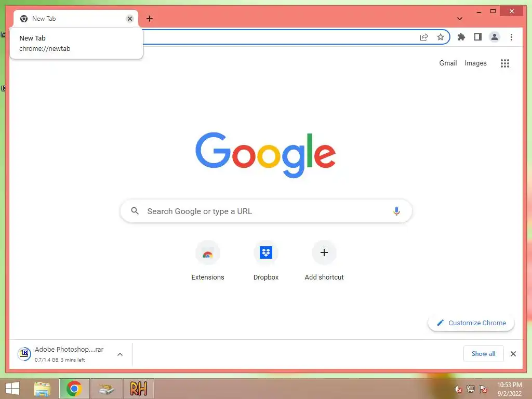532x399 pixels.
Task: Expand the download options chevron
Action: coord(120,354)
